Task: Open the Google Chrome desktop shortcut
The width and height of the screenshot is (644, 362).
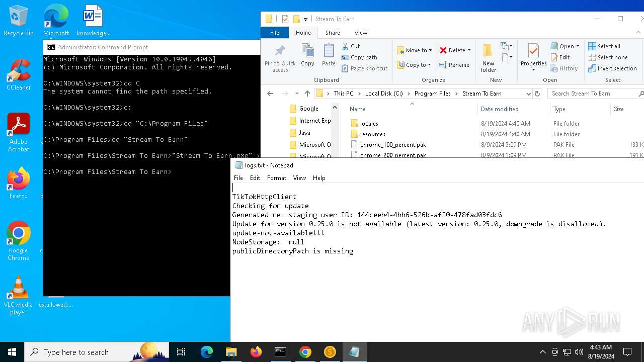Action: pyautogui.click(x=19, y=241)
